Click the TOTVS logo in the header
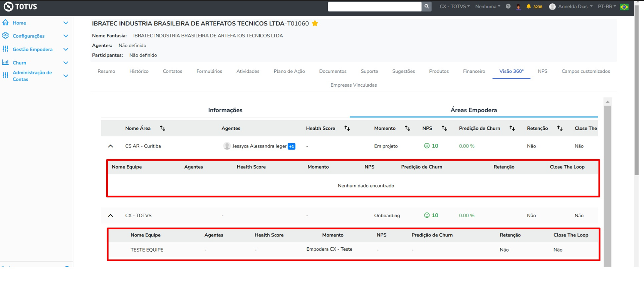 20,7
